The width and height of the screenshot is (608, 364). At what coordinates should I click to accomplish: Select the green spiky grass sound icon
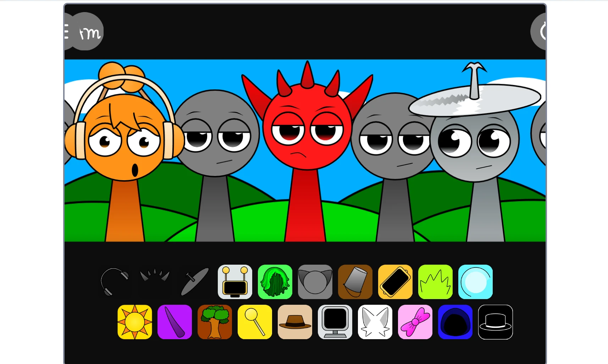pyautogui.click(x=435, y=282)
